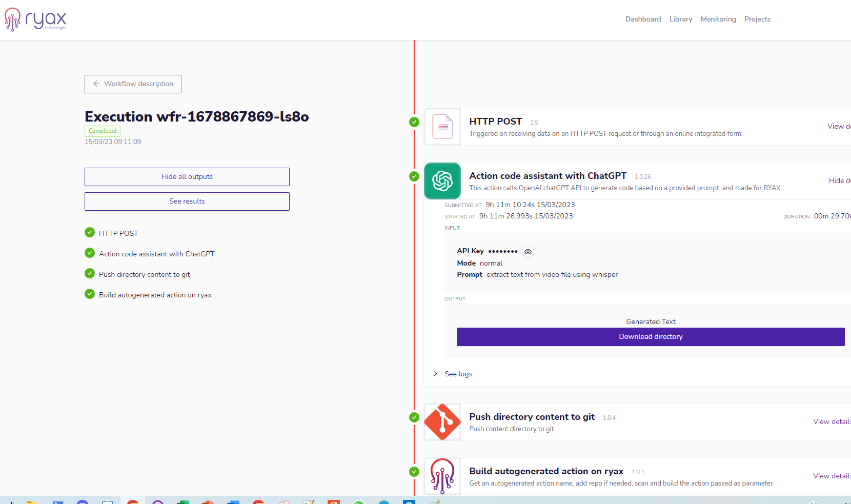Open the HTTP POST action icon
The image size is (851, 504).
(x=442, y=127)
